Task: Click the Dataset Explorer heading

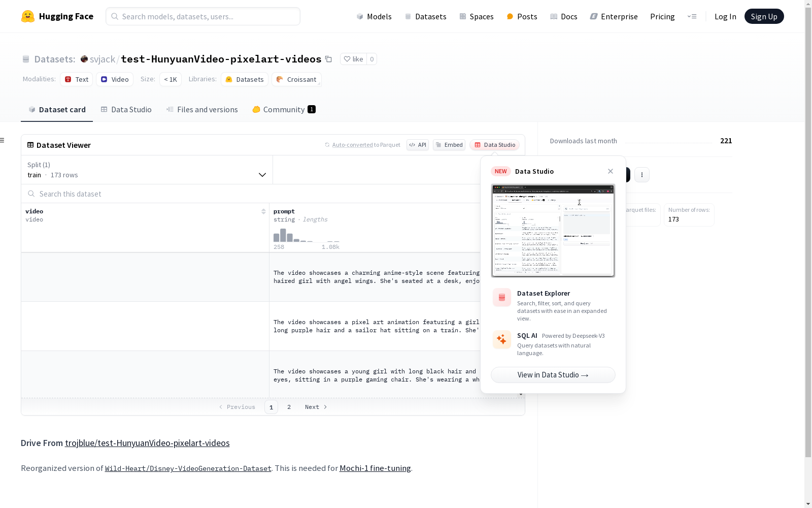Action: pyautogui.click(x=544, y=293)
